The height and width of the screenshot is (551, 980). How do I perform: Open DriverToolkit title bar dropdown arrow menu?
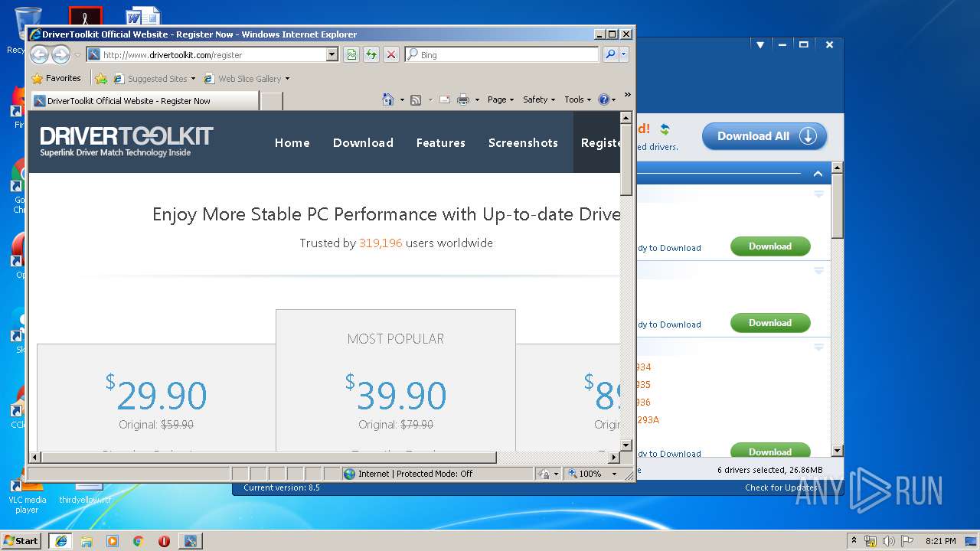coord(760,45)
